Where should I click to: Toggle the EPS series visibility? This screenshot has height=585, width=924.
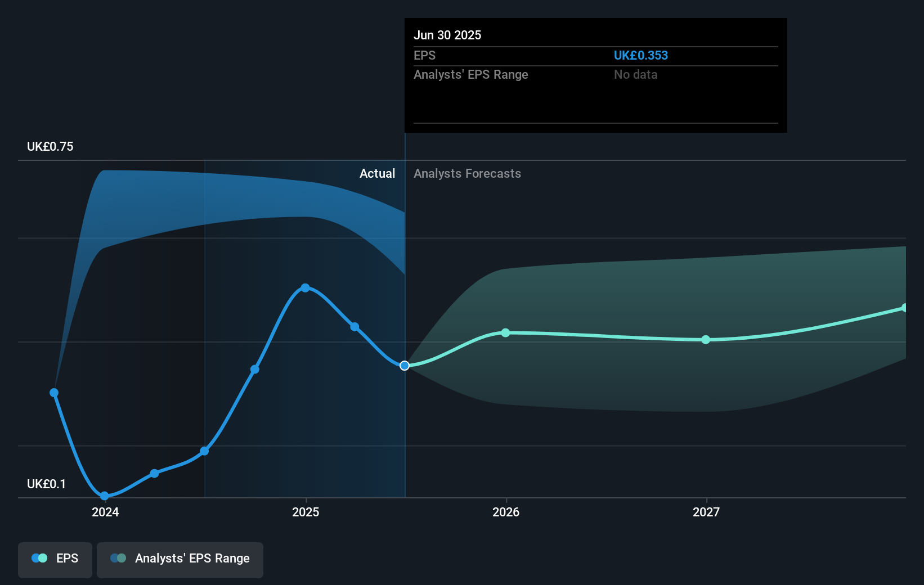point(55,560)
